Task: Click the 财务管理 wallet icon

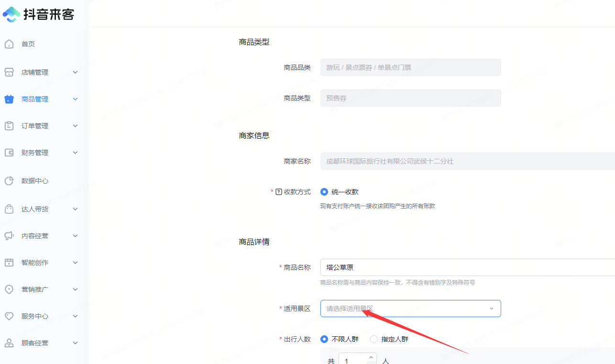Action: tap(9, 153)
